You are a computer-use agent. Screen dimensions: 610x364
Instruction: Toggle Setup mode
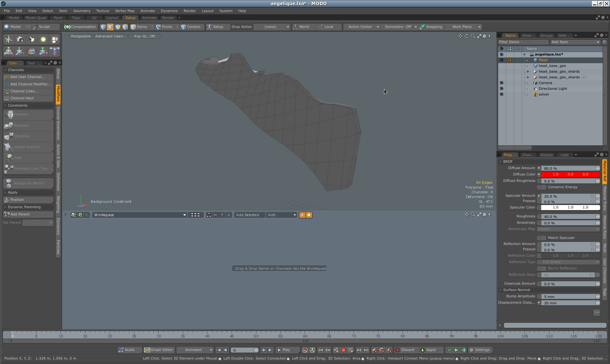215,27
